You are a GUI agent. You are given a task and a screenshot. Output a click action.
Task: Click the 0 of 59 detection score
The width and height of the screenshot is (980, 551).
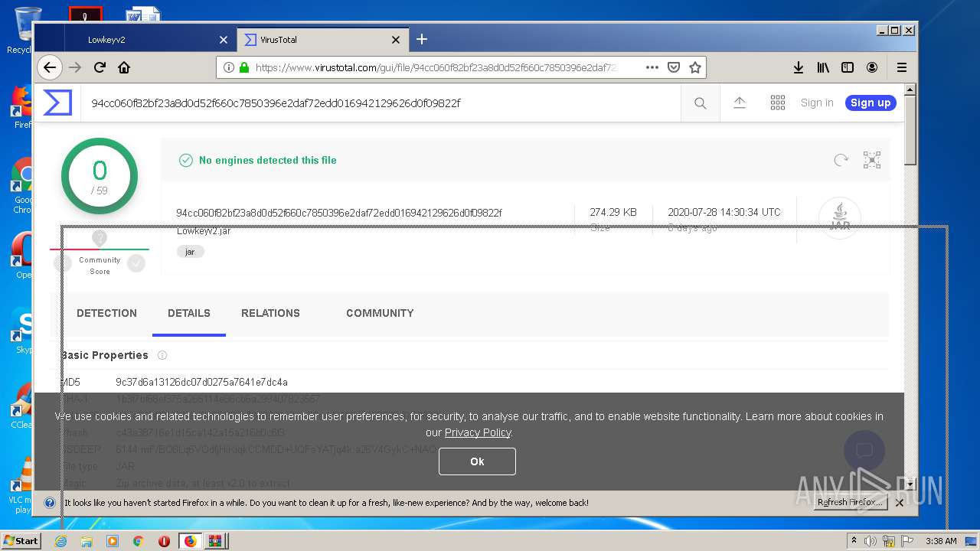pos(100,176)
